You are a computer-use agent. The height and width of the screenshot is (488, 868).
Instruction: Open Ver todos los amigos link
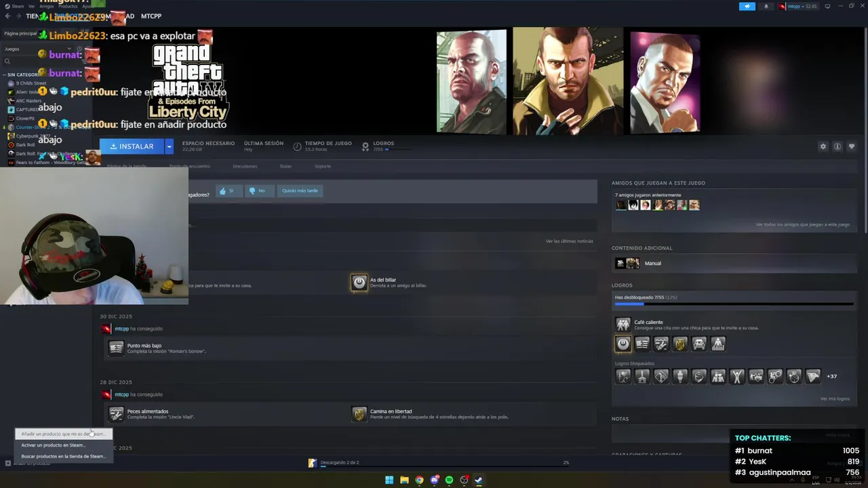(x=802, y=224)
